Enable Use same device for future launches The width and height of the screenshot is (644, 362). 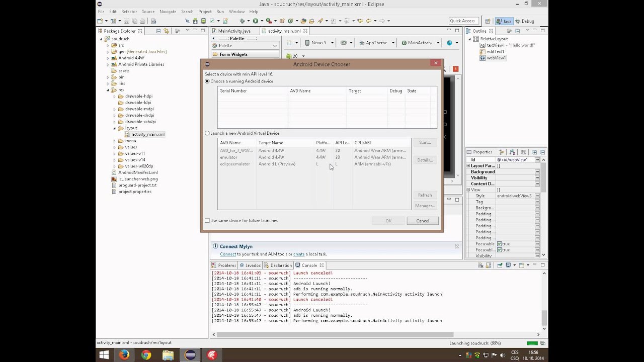tap(207, 221)
